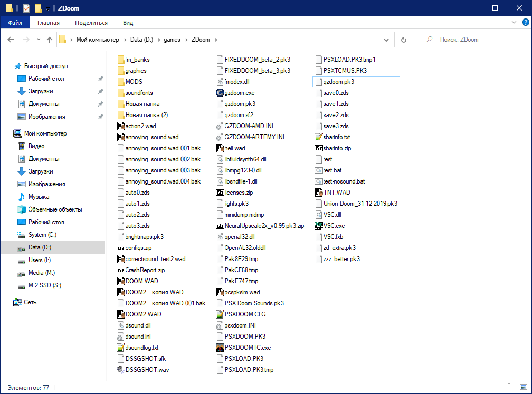Open Explorer help question mark
This screenshot has width=532, height=394.
tap(525, 22)
